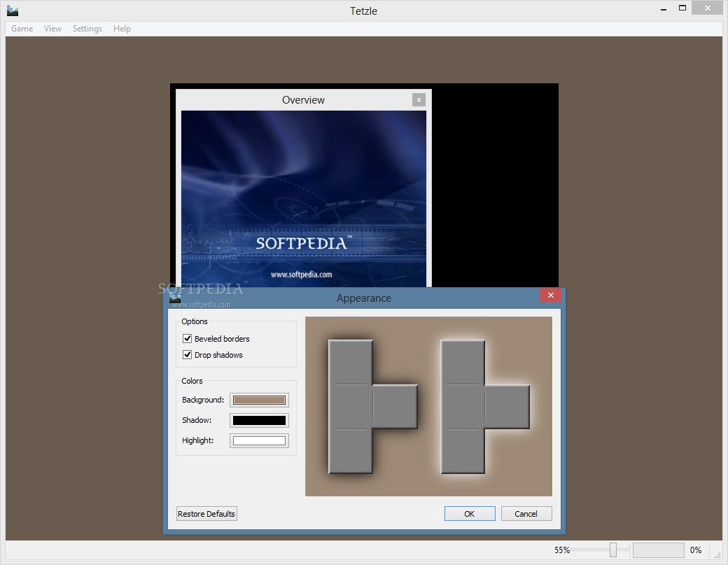728x565 pixels.
Task: Click the 55% zoom level text
Action: click(562, 550)
